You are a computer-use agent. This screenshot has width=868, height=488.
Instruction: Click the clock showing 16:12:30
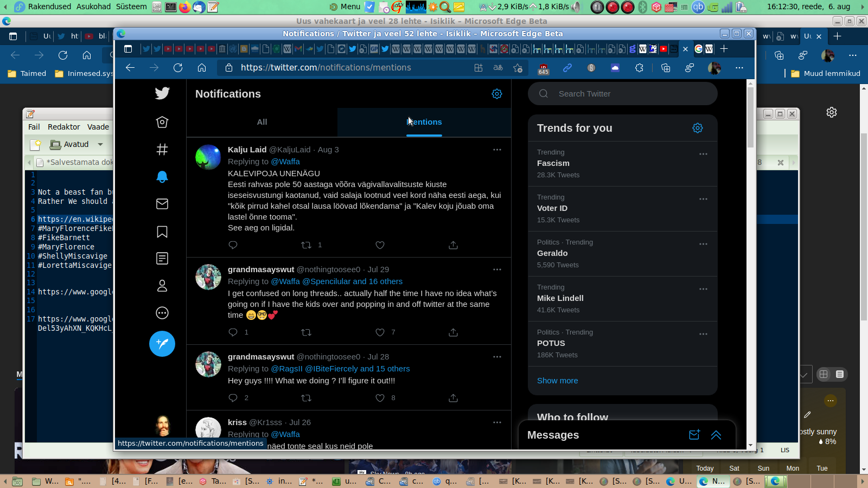coord(808,7)
